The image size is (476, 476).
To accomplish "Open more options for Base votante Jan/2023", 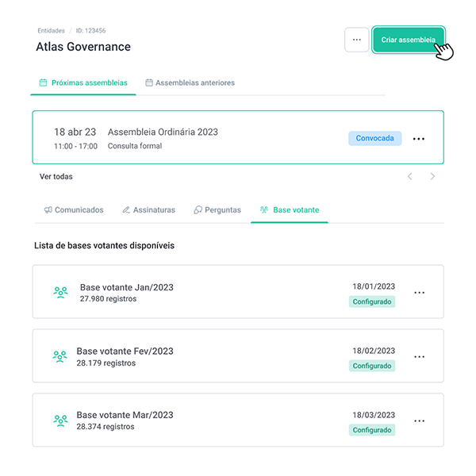I will coord(420,292).
